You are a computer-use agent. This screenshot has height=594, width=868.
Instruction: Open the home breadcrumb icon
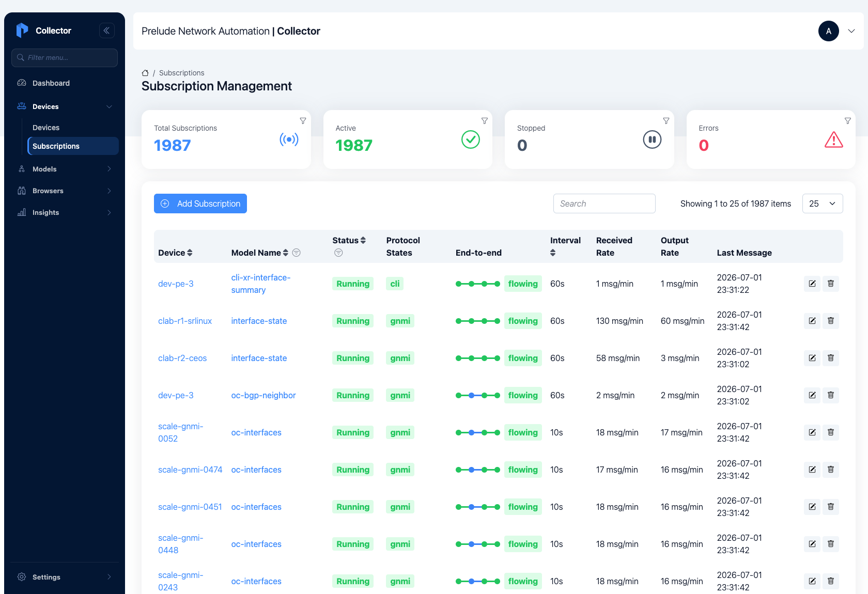coord(145,73)
